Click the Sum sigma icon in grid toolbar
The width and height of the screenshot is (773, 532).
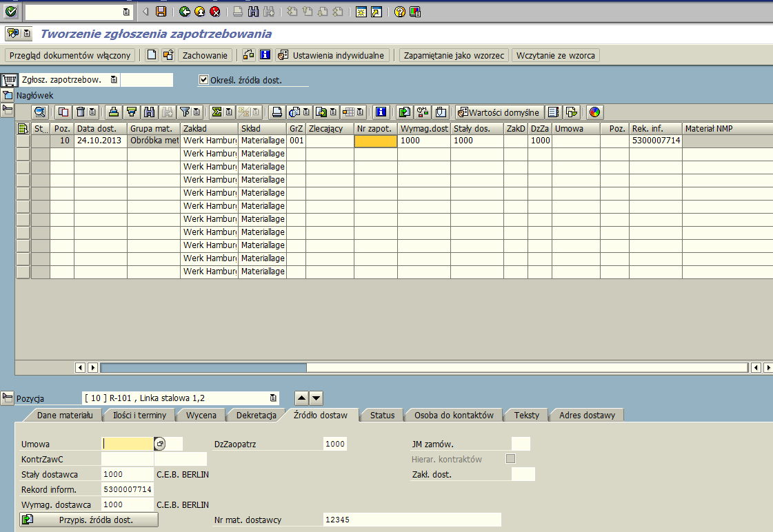217,112
